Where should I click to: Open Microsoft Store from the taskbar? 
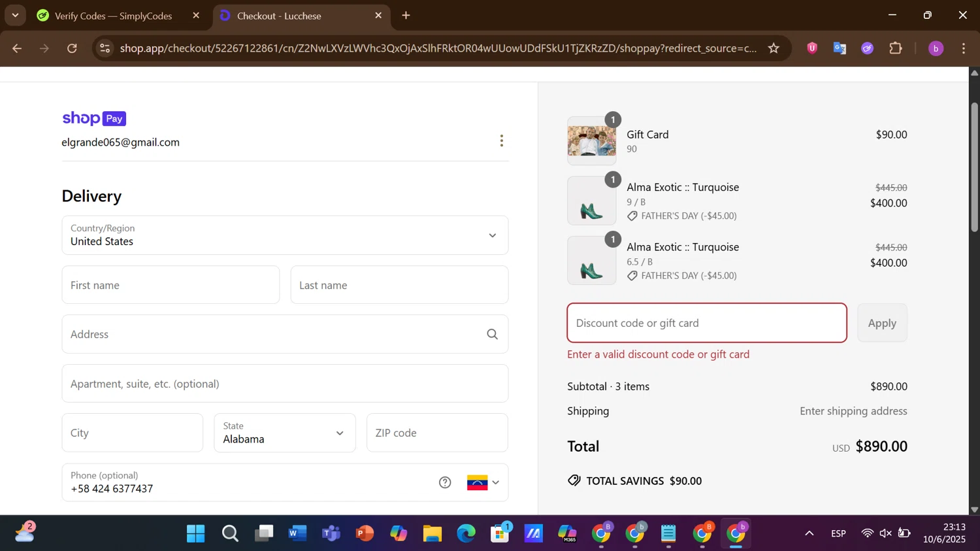tap(500, 534)
